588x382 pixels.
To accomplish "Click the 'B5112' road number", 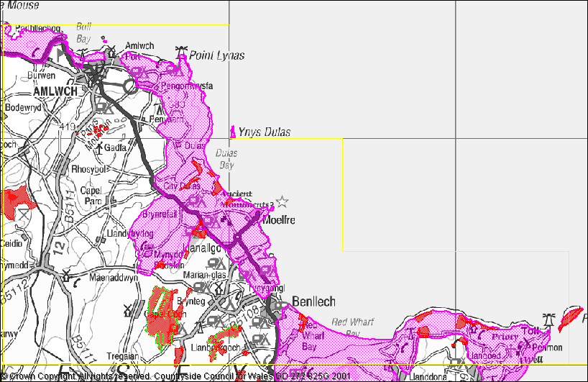I will pos(14,292).
